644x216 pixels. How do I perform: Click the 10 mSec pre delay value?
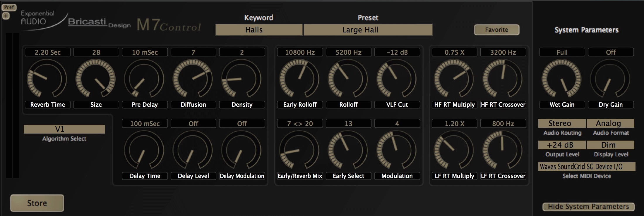point(145,52)
